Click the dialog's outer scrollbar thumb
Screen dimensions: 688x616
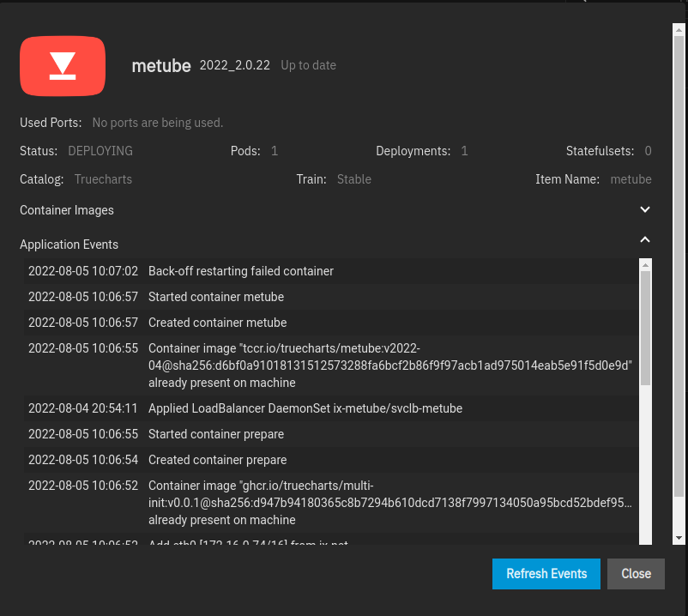click(x=679, y=267)
